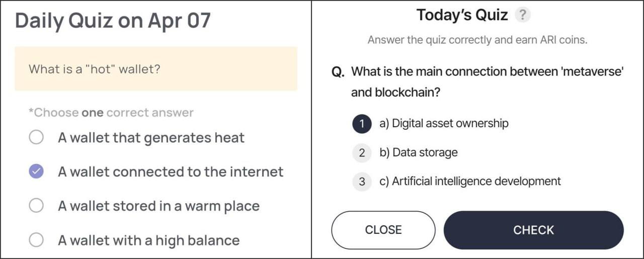Select 'a) Digital asset ownership' answer text
Screen dimensions: 644x259
(444, 123)
